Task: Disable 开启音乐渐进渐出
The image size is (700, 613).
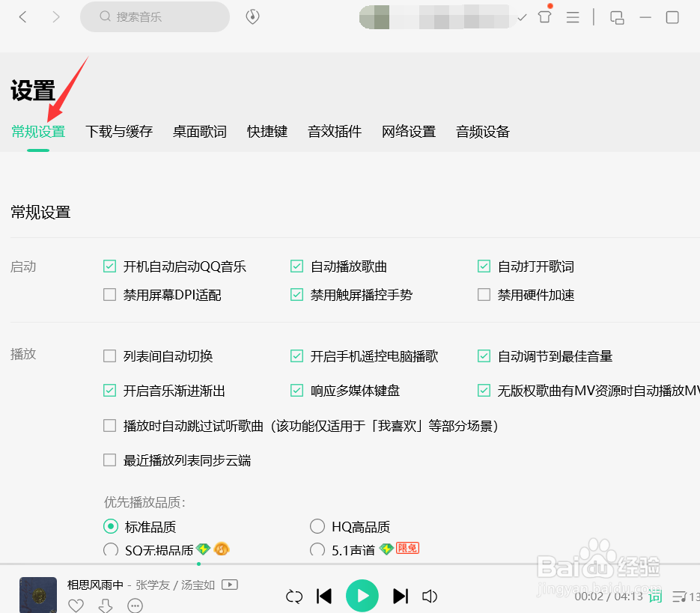Action: 109,391
